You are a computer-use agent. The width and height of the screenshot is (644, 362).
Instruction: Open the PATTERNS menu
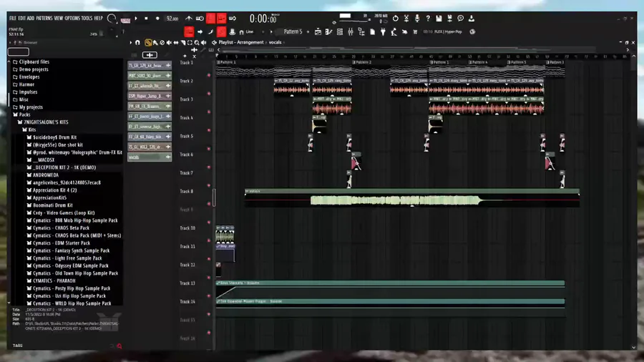pyautogui.click(x=44, y=19)
